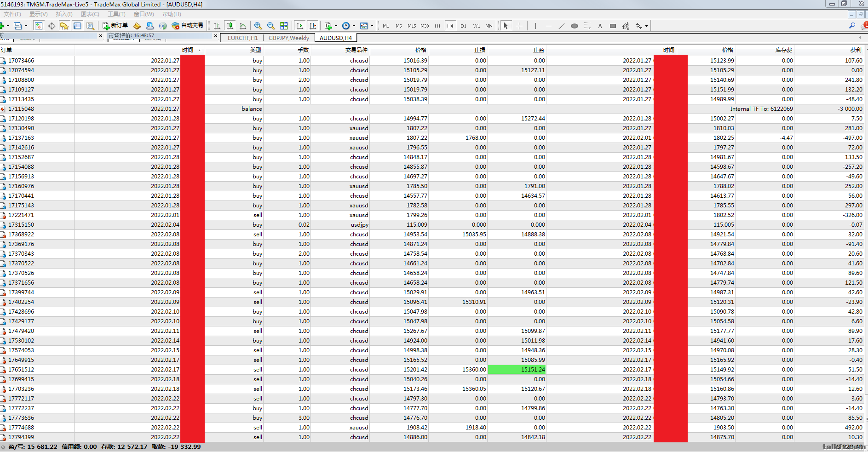The height and width of the screenshot is (452, 868).
Task: Switch chart to candlesticks
Action: [x=230, y=26]
